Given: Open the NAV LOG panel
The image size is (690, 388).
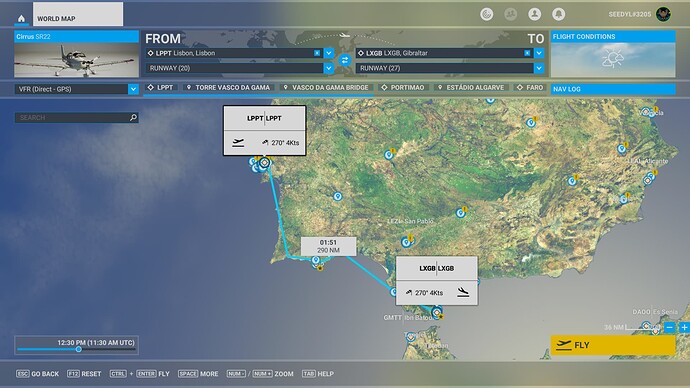Looking at the screenshot, I should (x=613, y=89).
